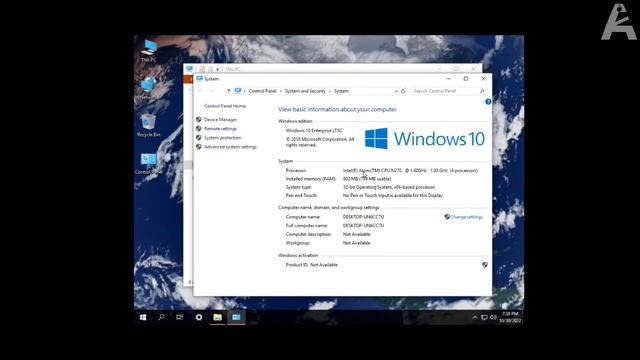Navigate to System and Security breadcrumb

(x=305, y=91)
